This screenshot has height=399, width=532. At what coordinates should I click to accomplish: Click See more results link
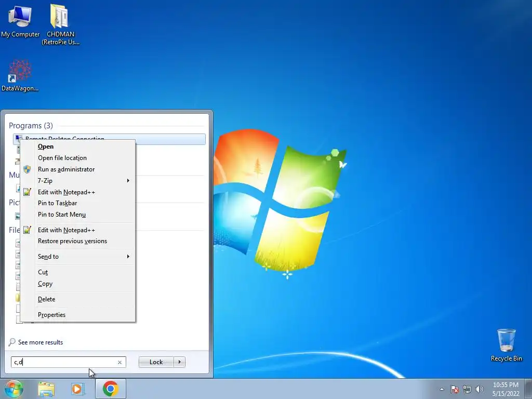click(41, 342)
